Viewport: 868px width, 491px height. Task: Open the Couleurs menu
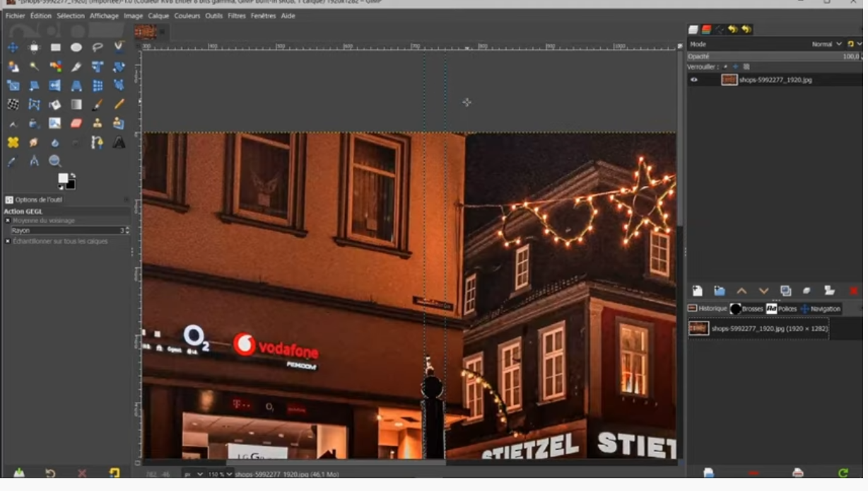187,16
